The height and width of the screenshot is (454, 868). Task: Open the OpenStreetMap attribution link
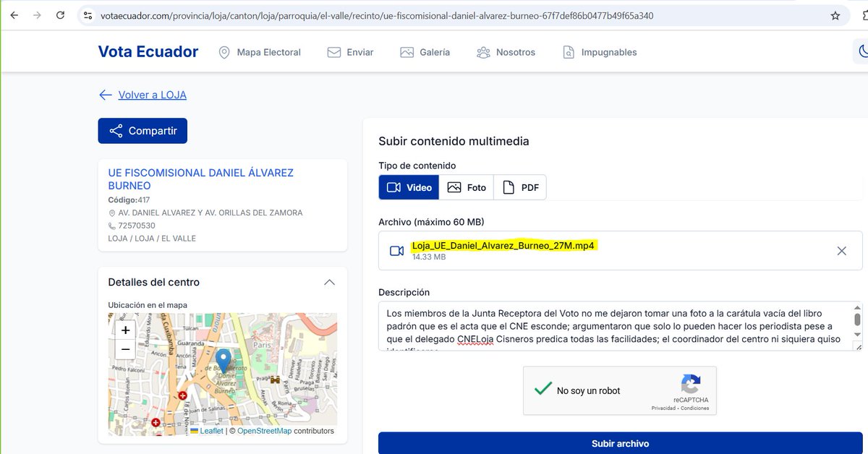264,431
